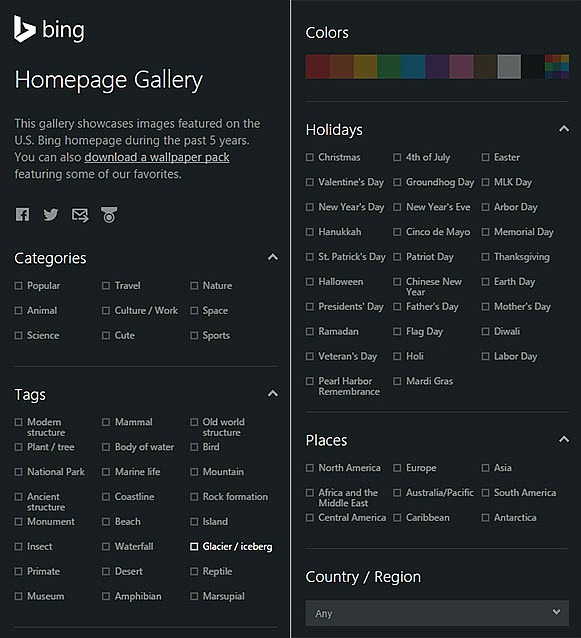Image resolution: width=581 pixels, height=638 pixels.
Task: Select the black color swatch
Action: pos(533,67)
